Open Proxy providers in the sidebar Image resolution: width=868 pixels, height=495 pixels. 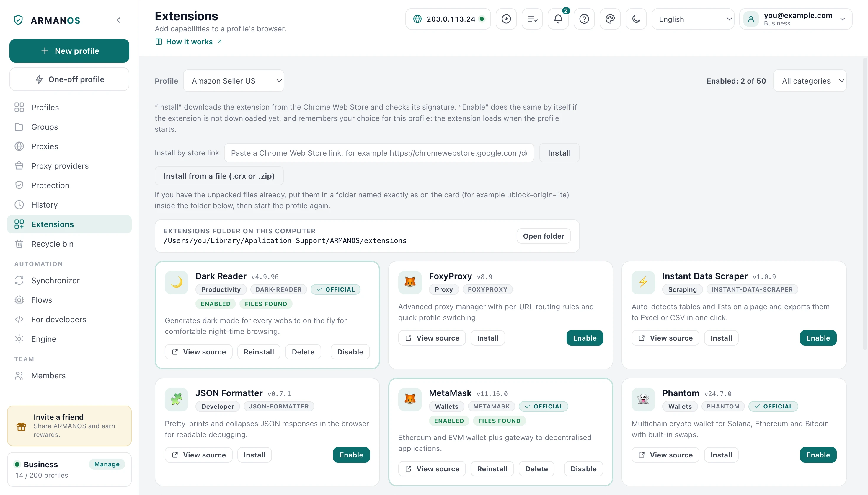(x=69, y=166)
